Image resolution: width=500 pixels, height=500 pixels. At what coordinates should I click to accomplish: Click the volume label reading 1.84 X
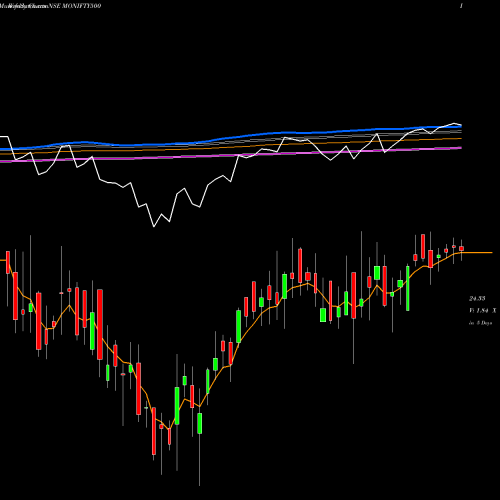(x=483, y=311)
